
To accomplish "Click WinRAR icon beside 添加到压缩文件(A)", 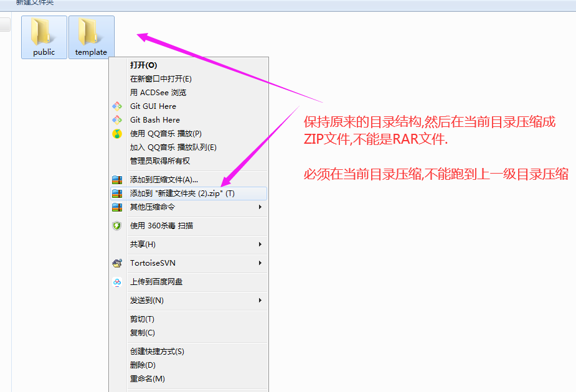I will (x=116, y=180).
